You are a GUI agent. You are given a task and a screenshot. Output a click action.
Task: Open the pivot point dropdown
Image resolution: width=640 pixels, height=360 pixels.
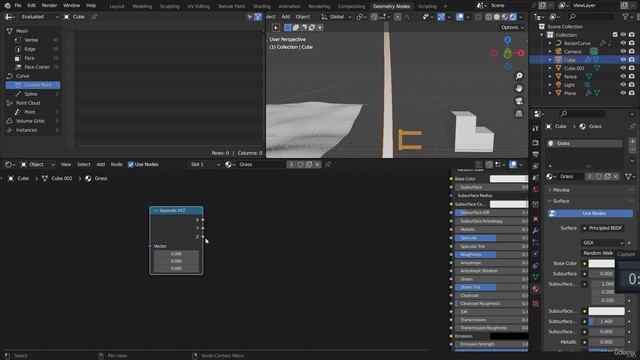click(x=361, y=17)
